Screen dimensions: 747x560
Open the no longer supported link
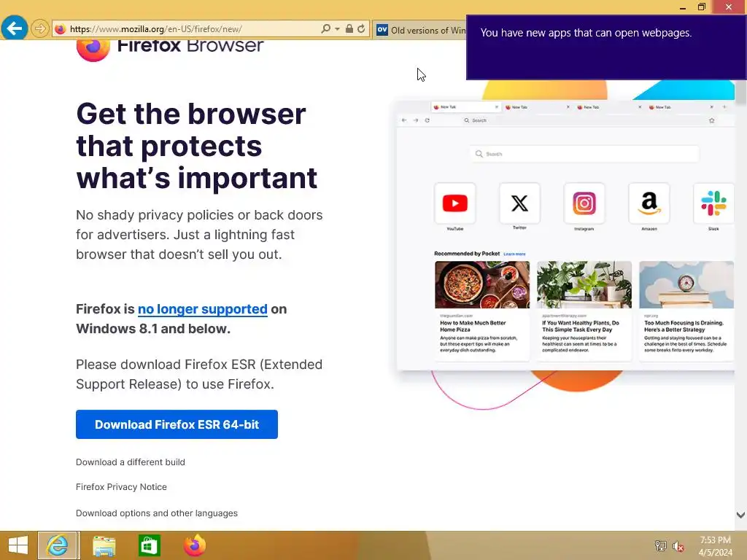pyautogui.click(x=203, y=309)
